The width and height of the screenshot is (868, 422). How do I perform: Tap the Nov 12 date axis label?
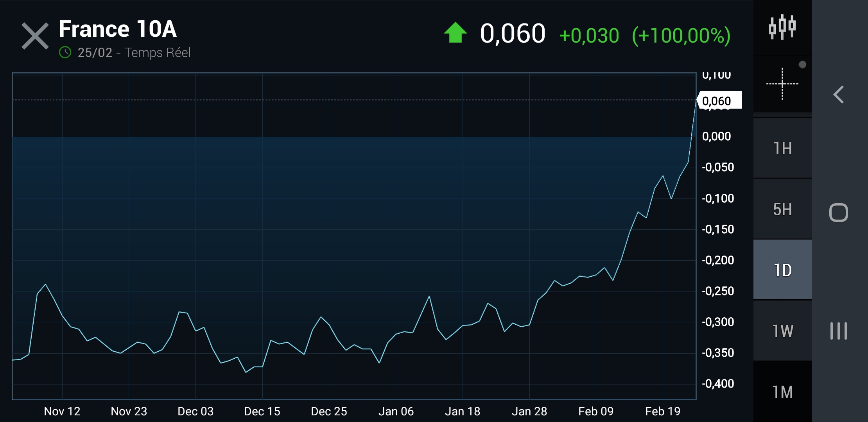click(62, 411)
